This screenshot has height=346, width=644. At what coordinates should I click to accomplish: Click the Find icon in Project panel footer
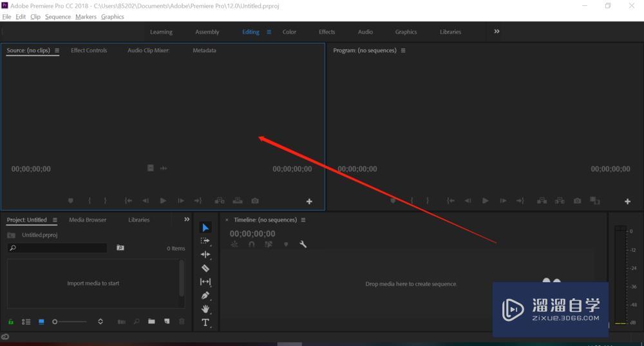(137, 322)
